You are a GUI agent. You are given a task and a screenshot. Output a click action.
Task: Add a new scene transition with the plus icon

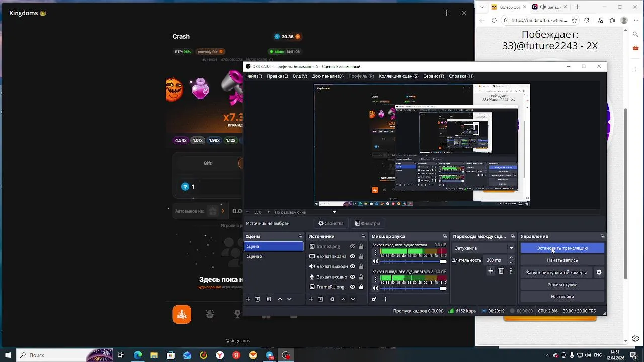[491, 271]
